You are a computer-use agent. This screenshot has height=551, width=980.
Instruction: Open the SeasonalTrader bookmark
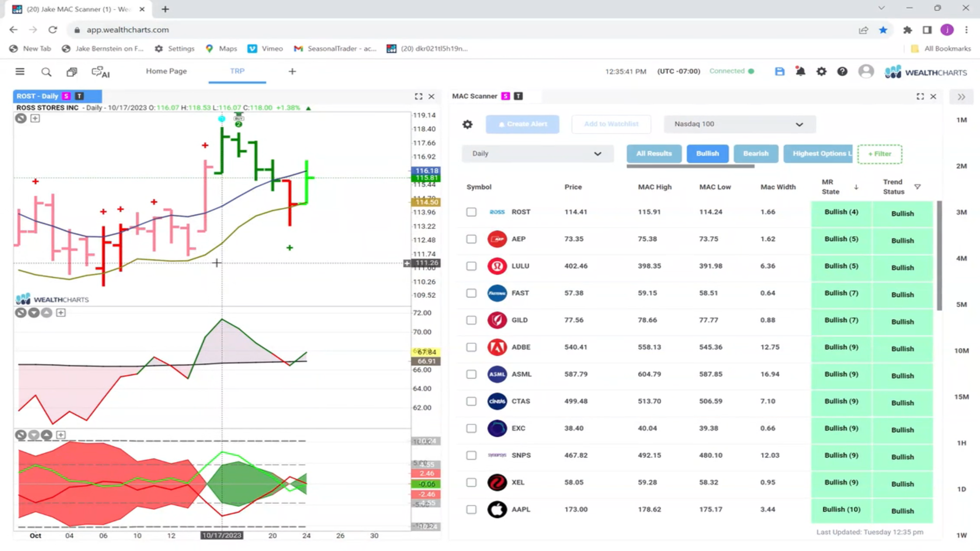pos(335,48)
